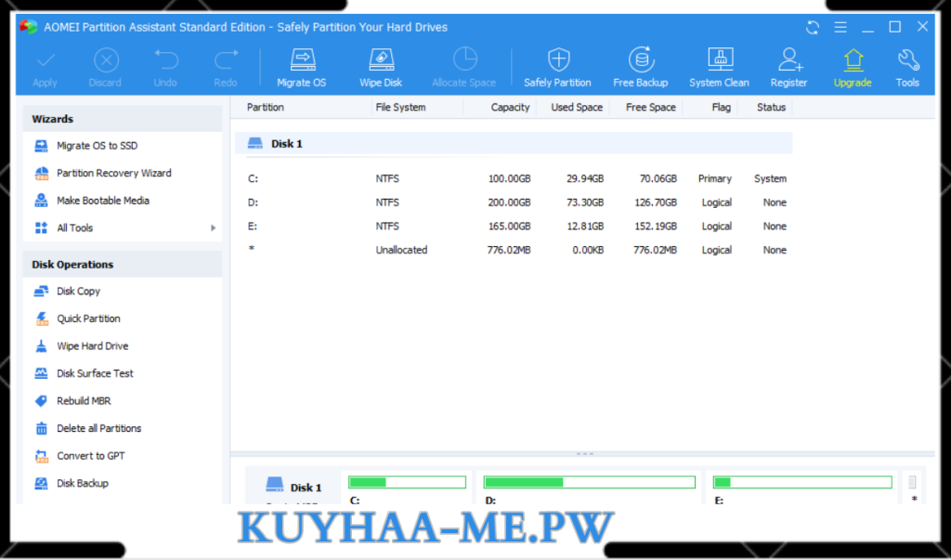
Task: Click the Wizards section header
Action: 123,119
